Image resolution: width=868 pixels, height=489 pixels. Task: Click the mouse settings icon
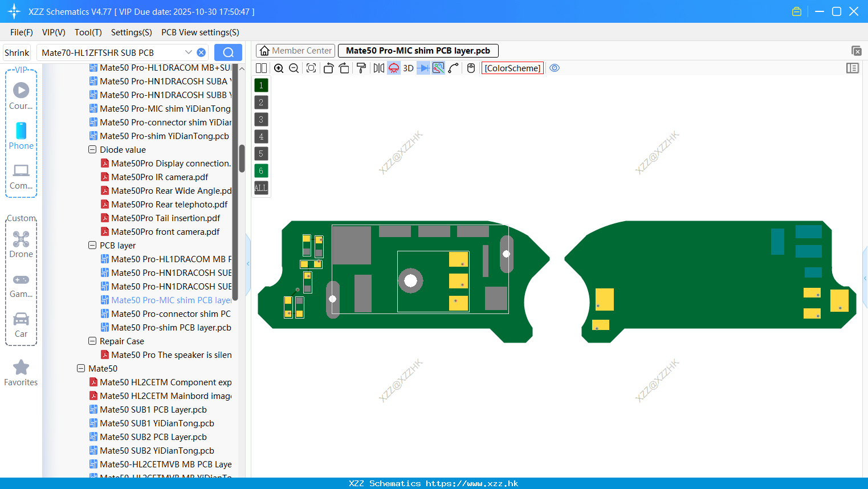coord(471,68)
